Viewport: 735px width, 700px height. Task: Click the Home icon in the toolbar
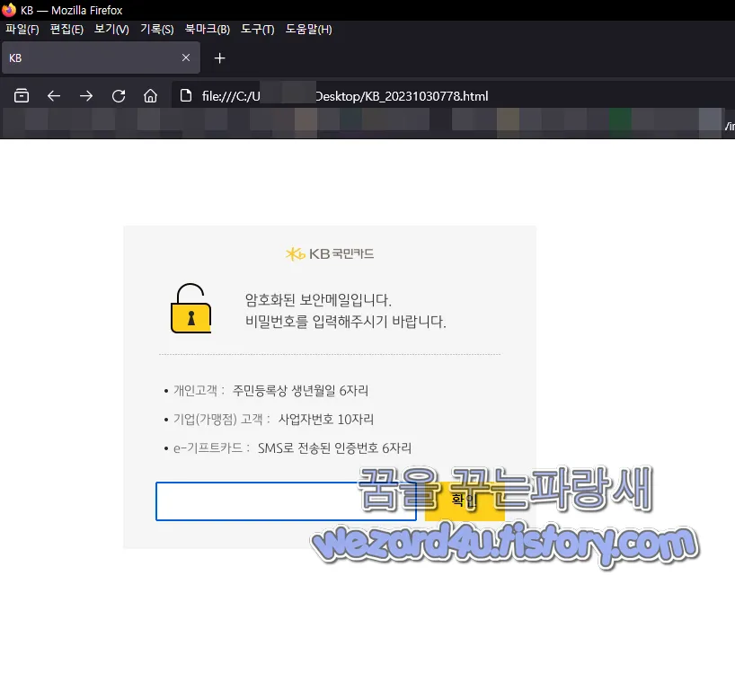point(150,94)
